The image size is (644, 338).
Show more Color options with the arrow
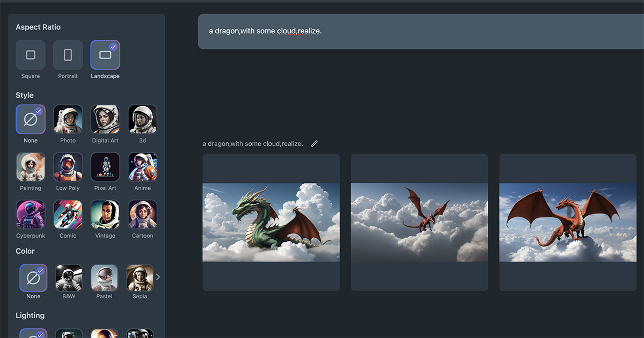click(x=158, y=277)
